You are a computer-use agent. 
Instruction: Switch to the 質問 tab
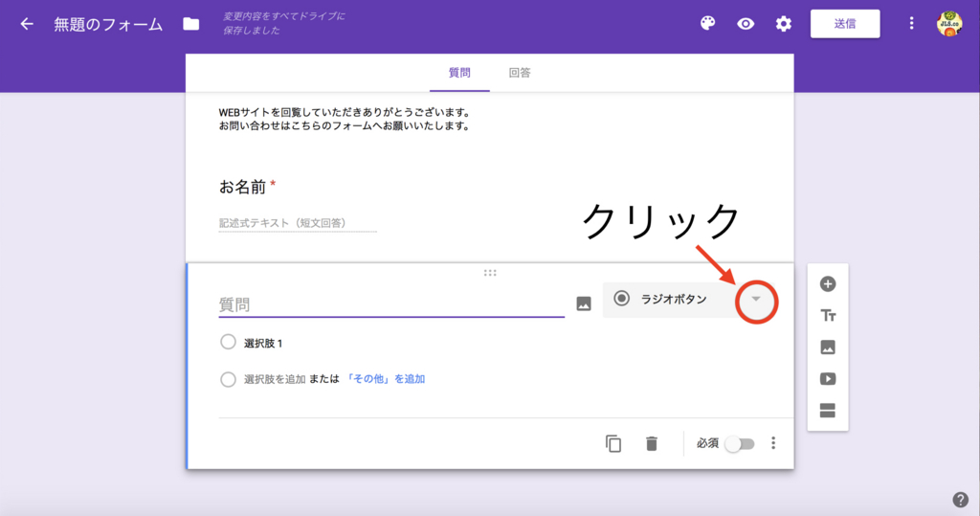(x=459, y=73)
